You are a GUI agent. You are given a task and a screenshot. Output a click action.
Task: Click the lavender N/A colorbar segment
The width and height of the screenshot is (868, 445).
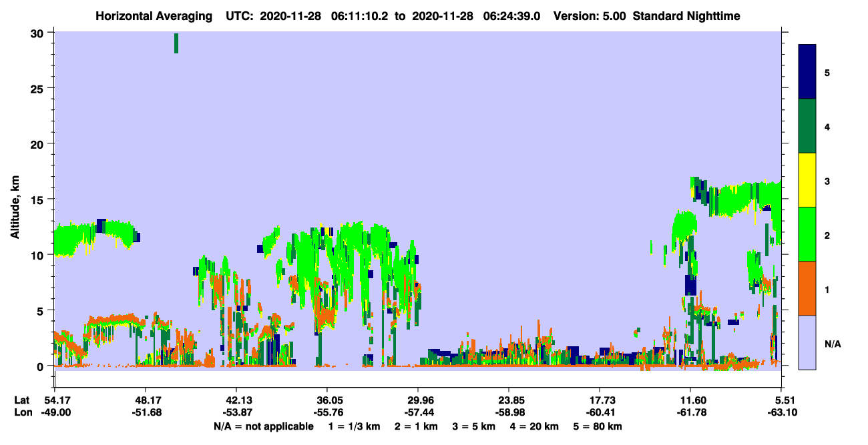pyautogui.click(x=807, y=342)
